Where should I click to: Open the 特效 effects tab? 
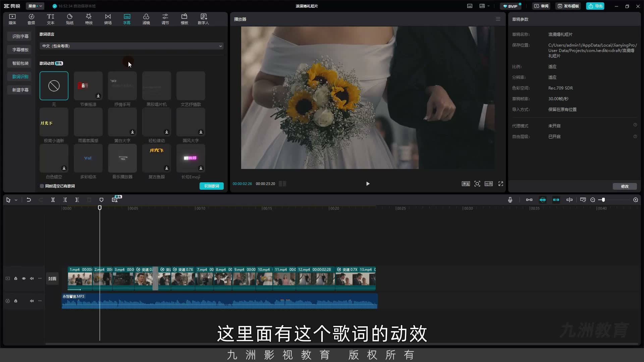click(x=89, y=19)
